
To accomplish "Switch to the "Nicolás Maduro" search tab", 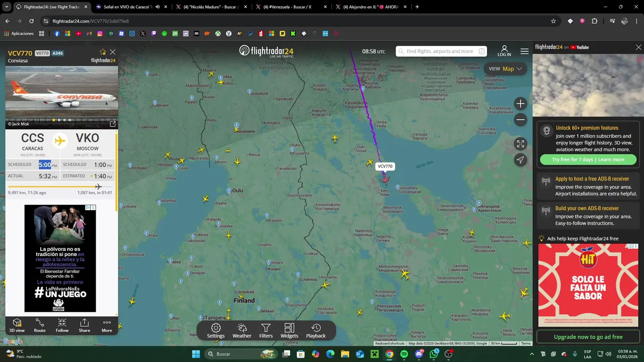I will tap(211, 7).
